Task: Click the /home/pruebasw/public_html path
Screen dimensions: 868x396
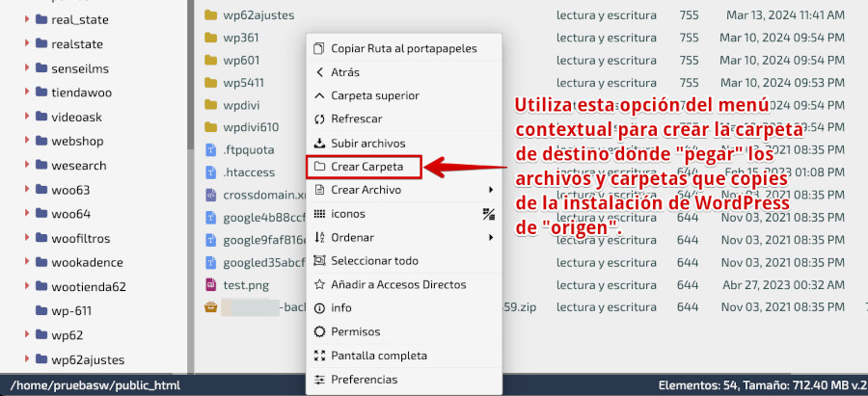Action: pyautogui.click(x=95, y=385)
